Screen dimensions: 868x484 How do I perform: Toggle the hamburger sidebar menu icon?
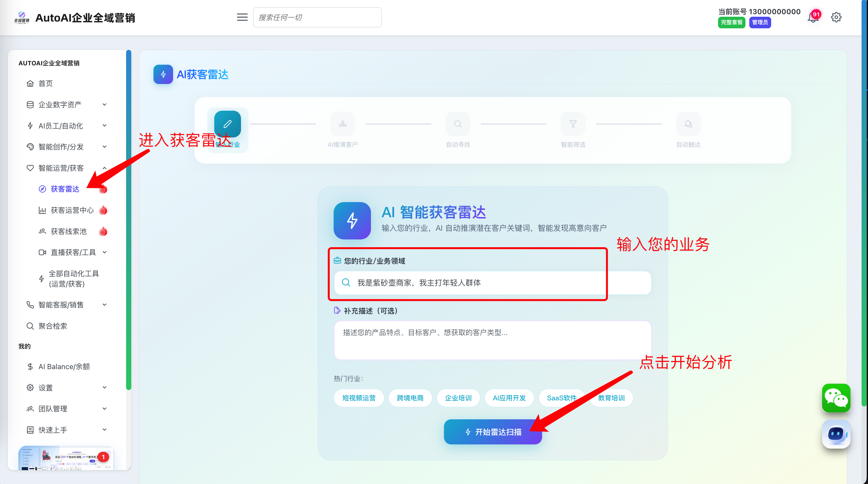[x=242, y=17]
